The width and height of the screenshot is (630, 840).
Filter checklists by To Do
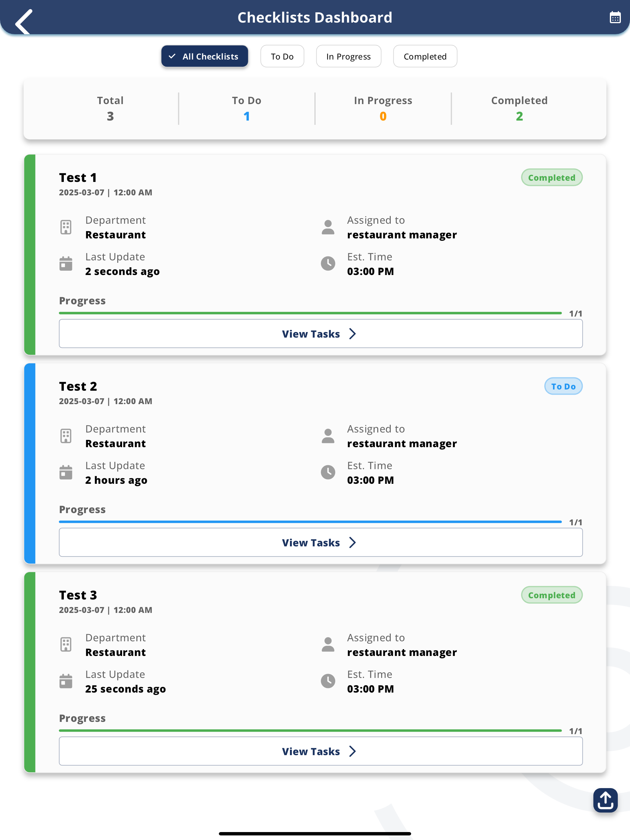pyautogui.click(x=282, y=56)
